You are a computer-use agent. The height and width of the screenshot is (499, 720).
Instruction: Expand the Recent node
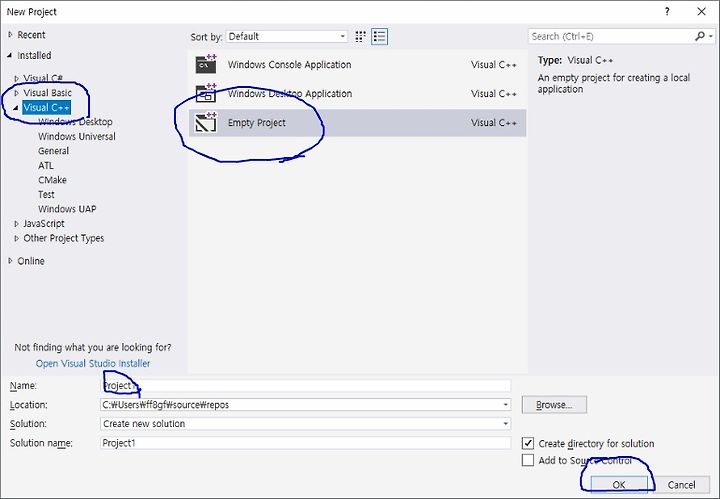click(x=10, y=35)
